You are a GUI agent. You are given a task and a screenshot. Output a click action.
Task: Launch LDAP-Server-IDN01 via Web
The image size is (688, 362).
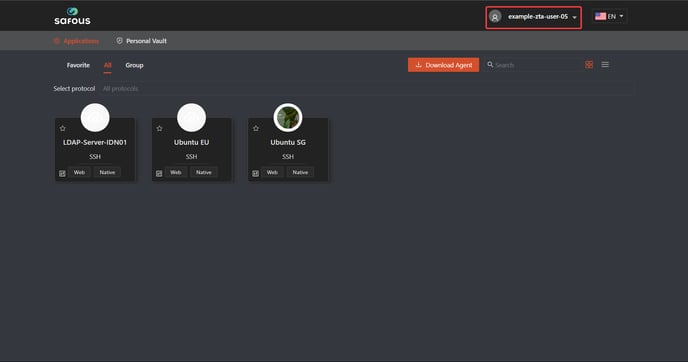coord(79,172)
